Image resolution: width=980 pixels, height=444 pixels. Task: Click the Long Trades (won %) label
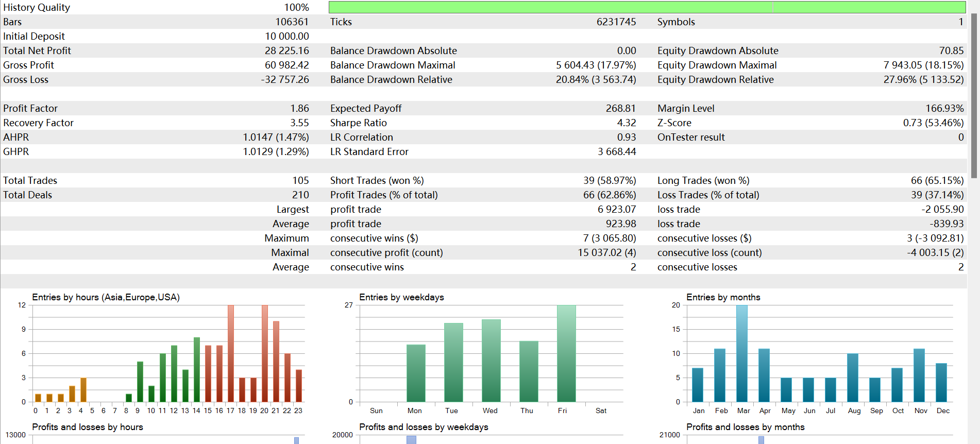pos(703,180)
